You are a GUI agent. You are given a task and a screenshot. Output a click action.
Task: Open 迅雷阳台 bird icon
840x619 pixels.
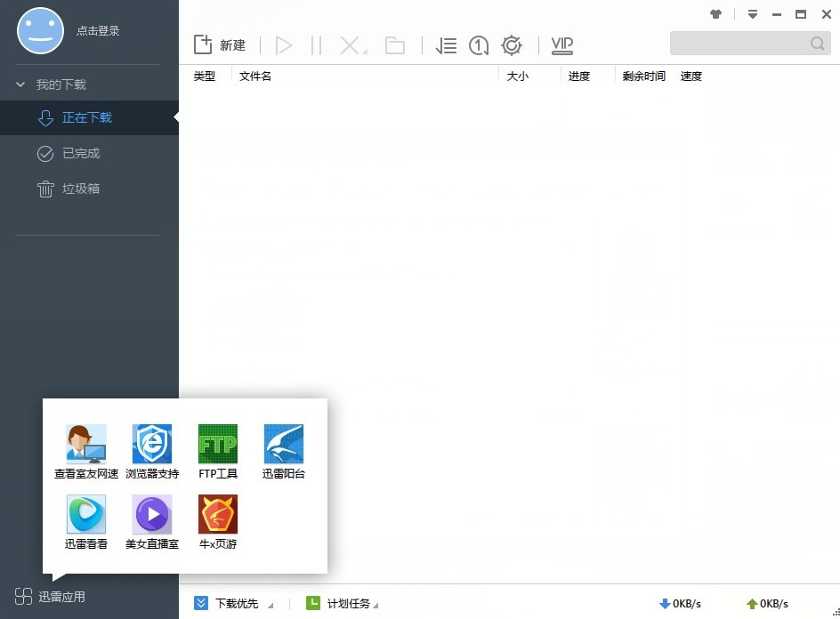pos(284,444)
